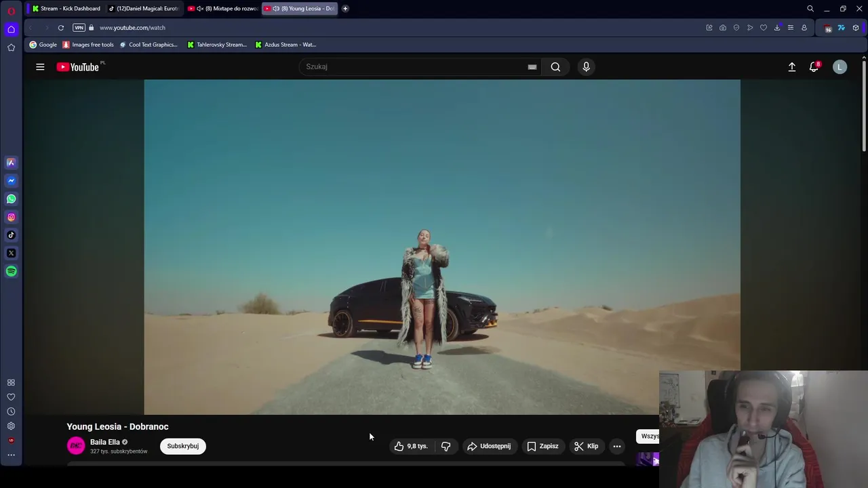Image resolution: width=868 pixels, height=488 pixels.
Task: Open the YouTube notifications bell
Action: (814, 66)
